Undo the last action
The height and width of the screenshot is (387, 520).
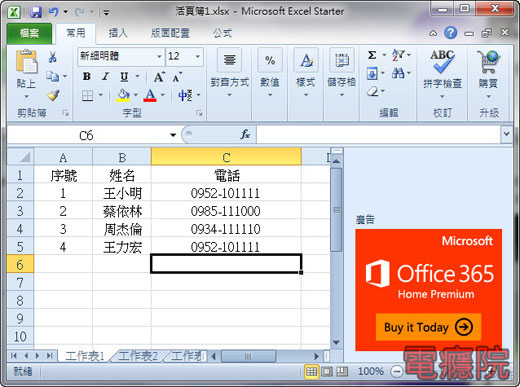coord(54,12)
